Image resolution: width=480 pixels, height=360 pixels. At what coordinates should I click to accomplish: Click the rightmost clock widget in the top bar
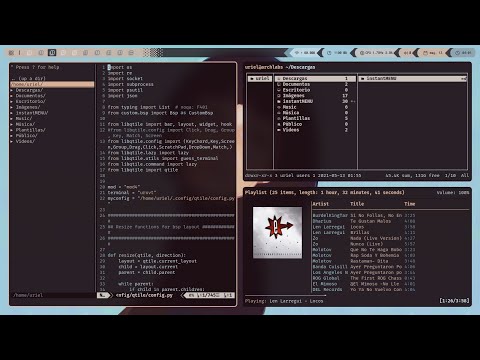(464, 53)
